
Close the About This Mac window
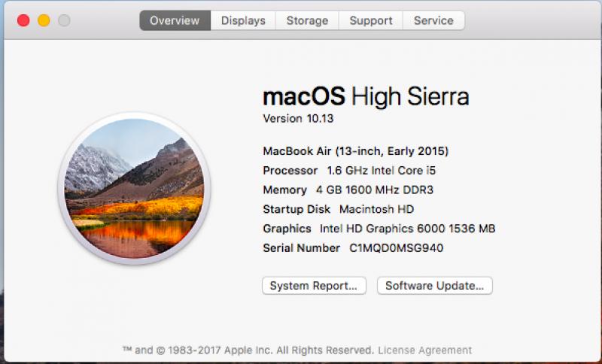[23, 20]
